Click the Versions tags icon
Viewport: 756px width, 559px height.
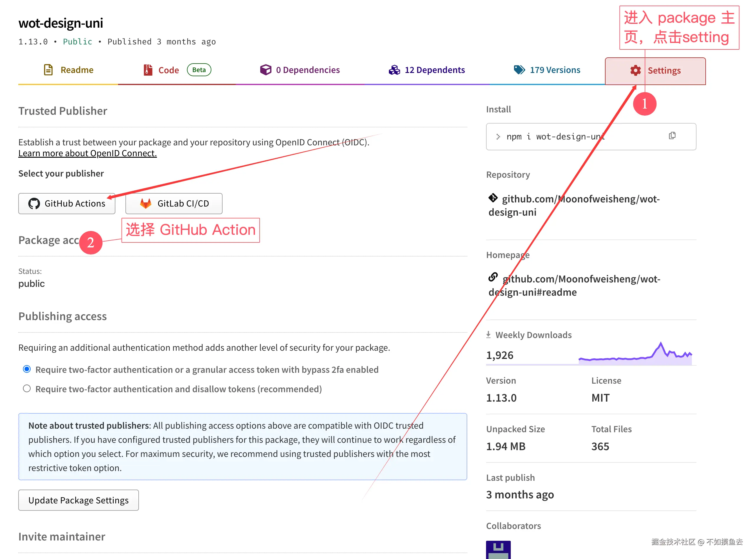click(x=519, y=70)
